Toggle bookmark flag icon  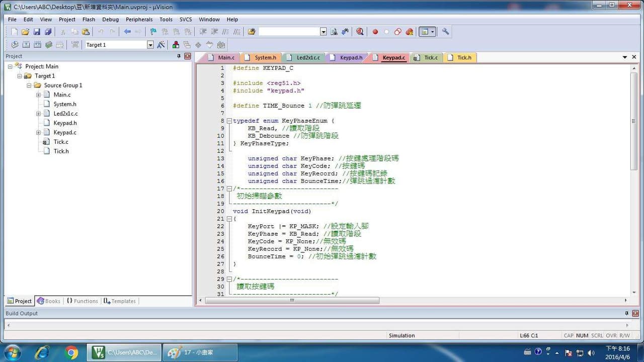(153, 32)
